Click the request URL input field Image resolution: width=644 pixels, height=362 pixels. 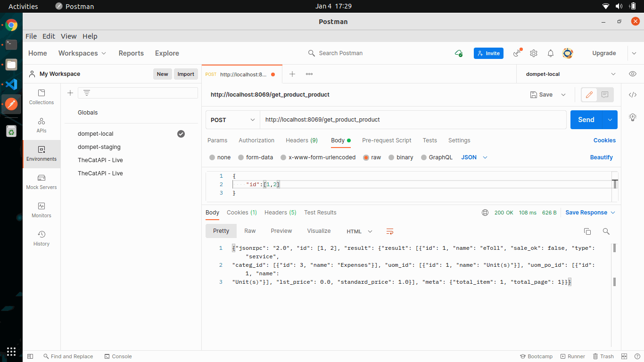click(x=413, y=120)
